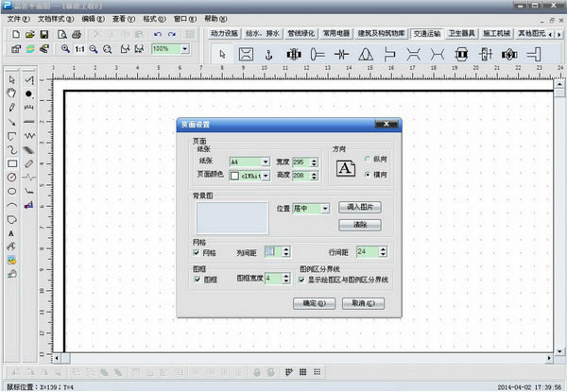Disable 显示绘图区与图例区分界线 option

click(301, 279)
